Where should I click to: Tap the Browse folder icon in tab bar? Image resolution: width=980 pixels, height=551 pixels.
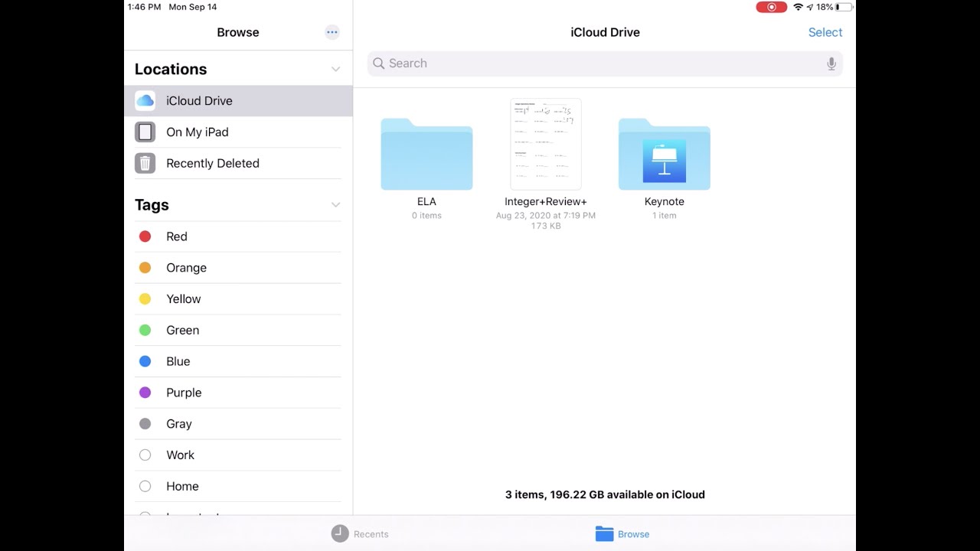coord(605,534)
